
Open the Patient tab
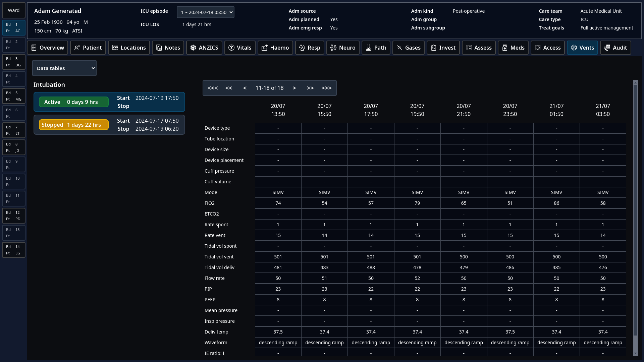88,48
